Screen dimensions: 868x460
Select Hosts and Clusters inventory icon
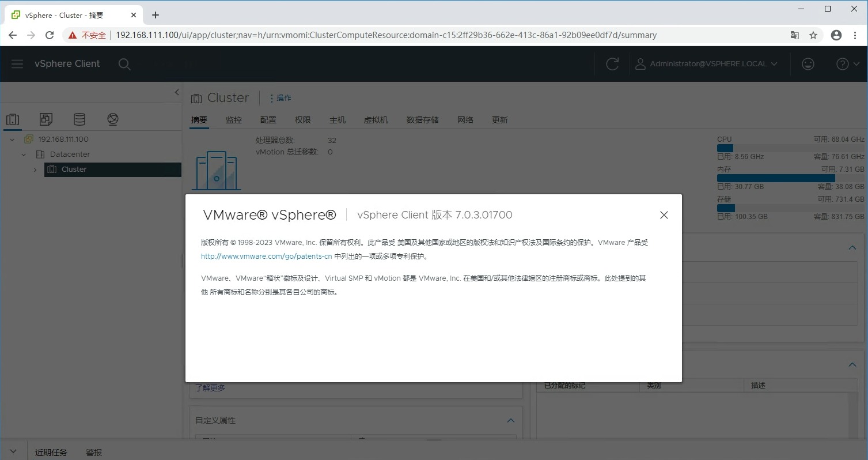(13, 119)
